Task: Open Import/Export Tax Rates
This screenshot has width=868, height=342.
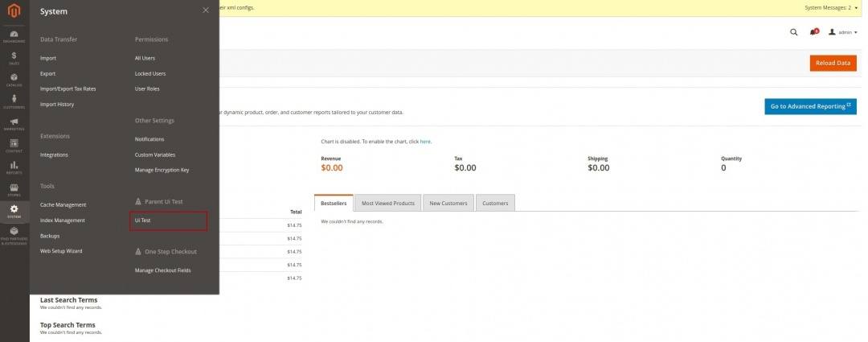Action: (68, 89)
